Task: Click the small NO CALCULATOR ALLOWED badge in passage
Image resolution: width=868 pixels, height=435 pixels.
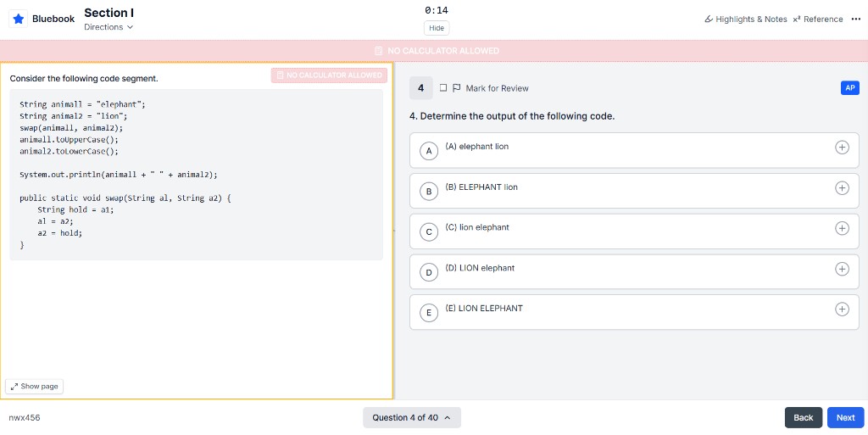Action: point(329,75)
